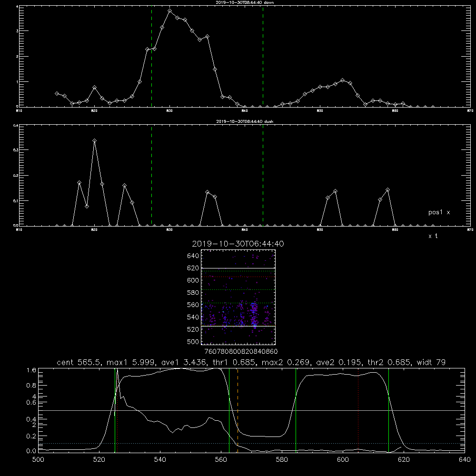Click the purple speckled detector image
The height and width of the screenshot is (476, 476).
[238, 297]
